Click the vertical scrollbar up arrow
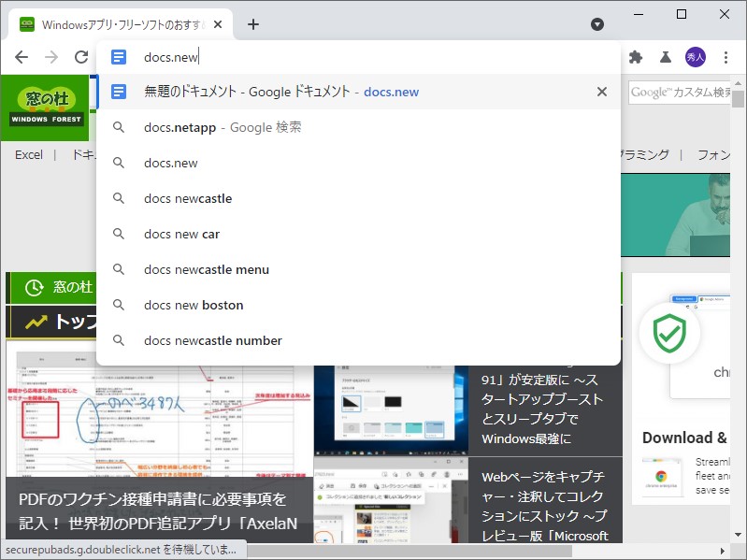747x560 pixels. [738, 84]
